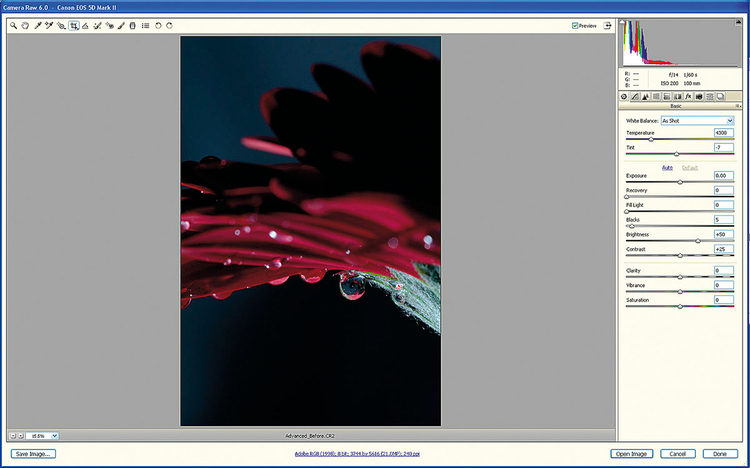Image resolution: width=750 pixels, height=468 pixels.
Task: Toggle shadow clipping warning in histogram
Action: click(622, 22)
